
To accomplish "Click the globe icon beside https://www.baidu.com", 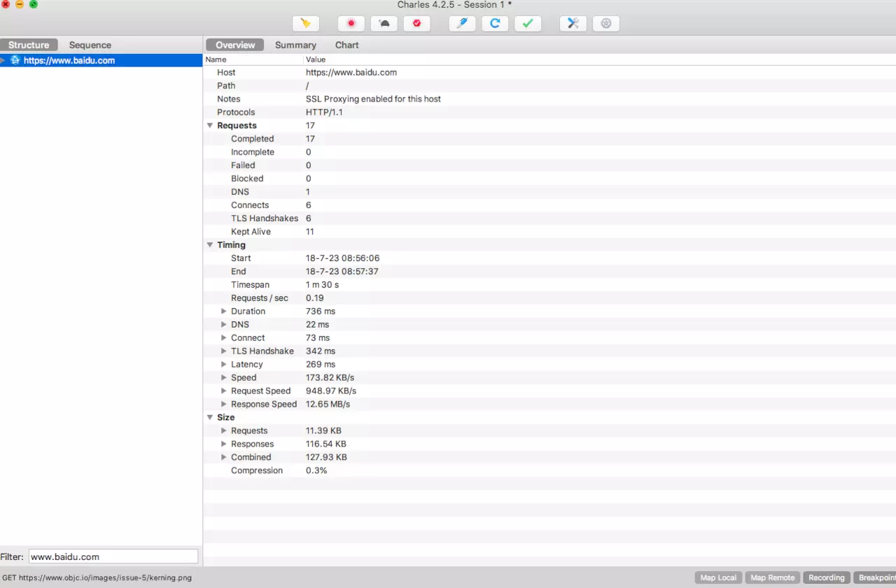I will 15,60.
